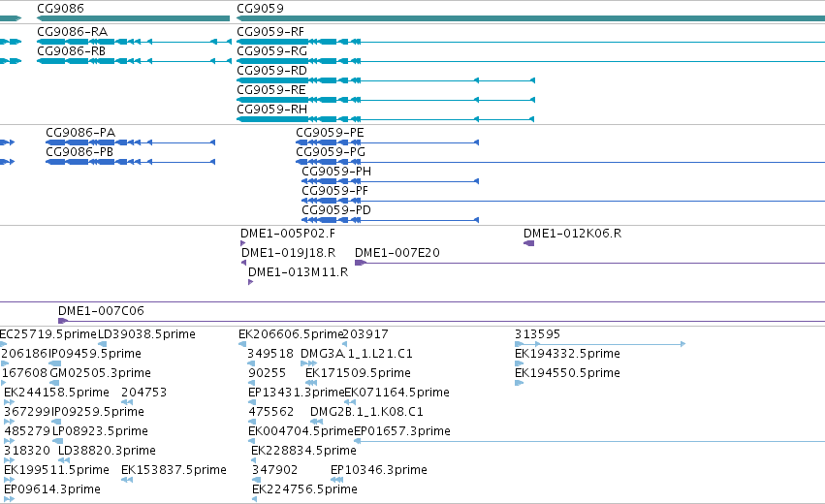Open DMG2B.1_1.K08.C1 feature
Screen dimensions: 825x504
click(x=366, y=411)
